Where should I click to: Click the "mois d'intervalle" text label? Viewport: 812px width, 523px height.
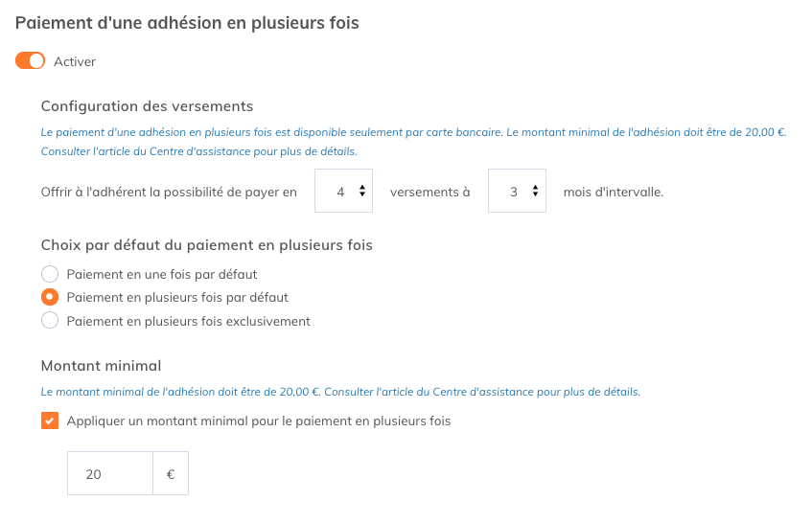pyautogui.click(x=614, y=192)
